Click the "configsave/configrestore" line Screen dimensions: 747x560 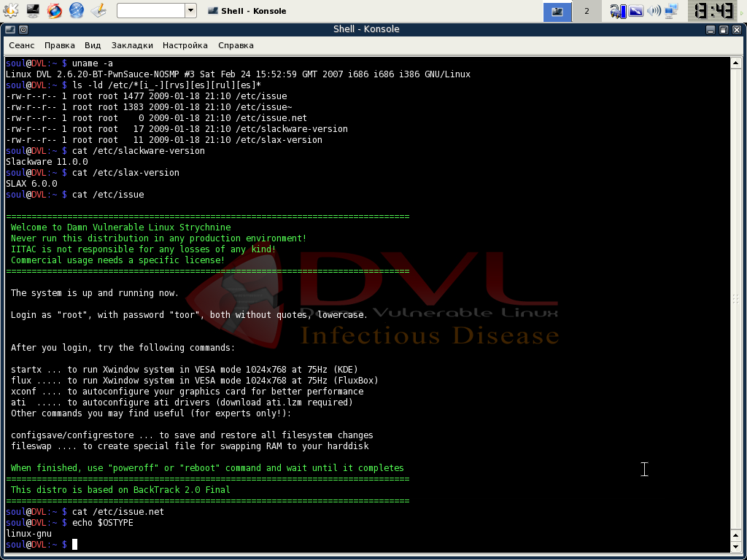click(x=192, y=436)
